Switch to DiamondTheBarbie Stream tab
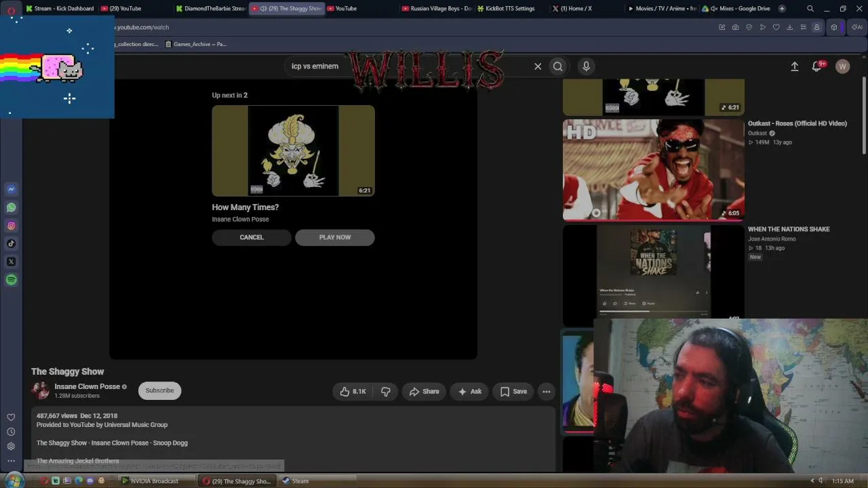The height and width of the screenshot is (488, 868). (210, 9)
